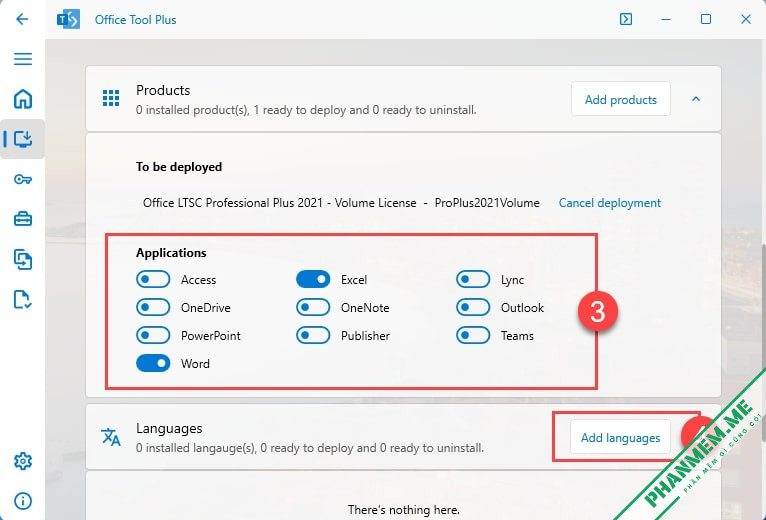
Task: Click the Applications heading
Action: 171,253
